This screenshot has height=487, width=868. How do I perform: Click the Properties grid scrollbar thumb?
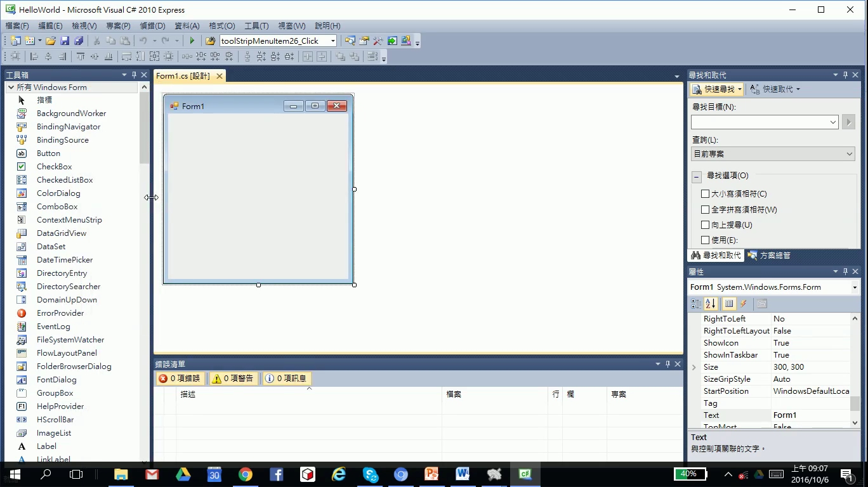tap(855, 403)
